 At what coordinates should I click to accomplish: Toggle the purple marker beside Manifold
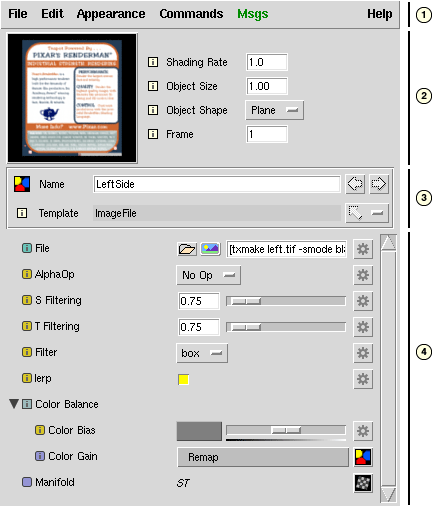click(x=27, y=482)
